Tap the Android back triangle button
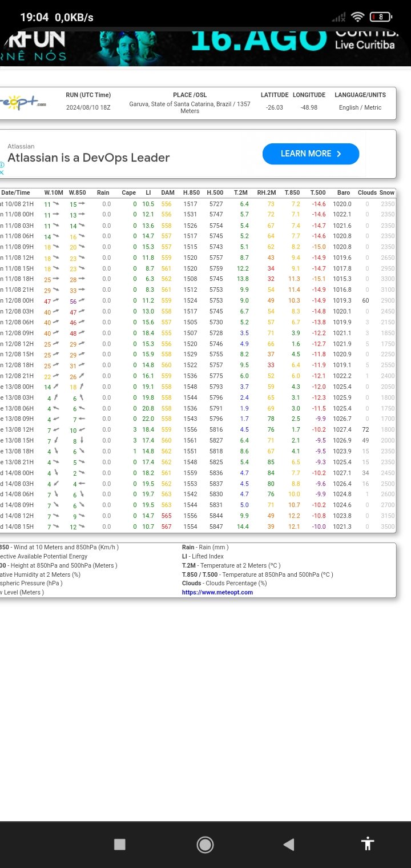The image size is (411, 868). pos(289,845)
